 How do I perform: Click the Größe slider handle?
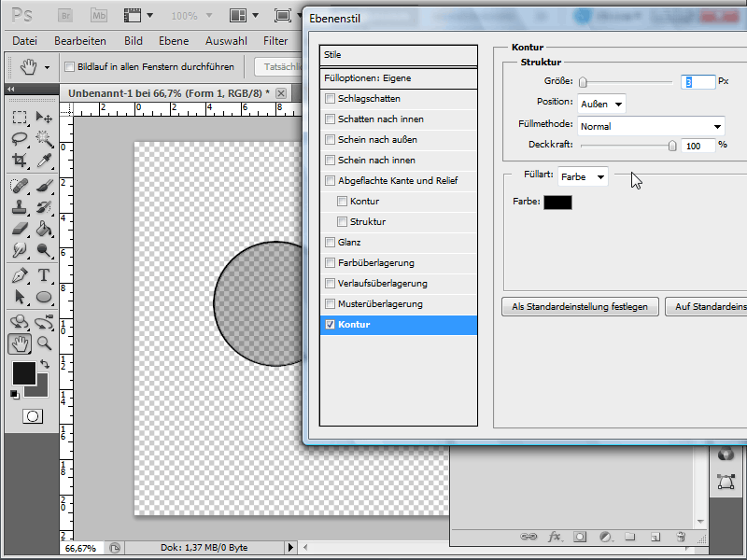click(x=583, y=82)
